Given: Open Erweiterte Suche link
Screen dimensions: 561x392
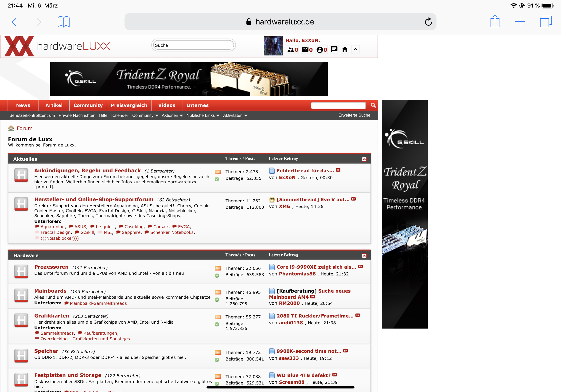Looking at the screenshot, I should 354,115.
